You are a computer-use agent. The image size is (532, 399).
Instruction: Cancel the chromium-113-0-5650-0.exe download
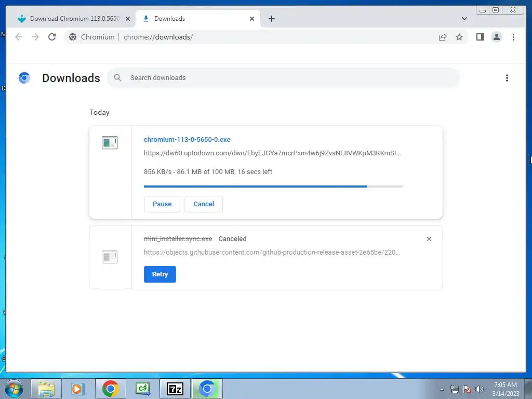click(204, 204)
